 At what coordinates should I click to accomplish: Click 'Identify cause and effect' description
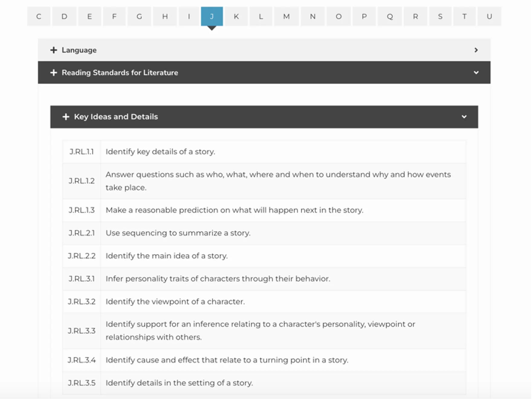point(227,360)
